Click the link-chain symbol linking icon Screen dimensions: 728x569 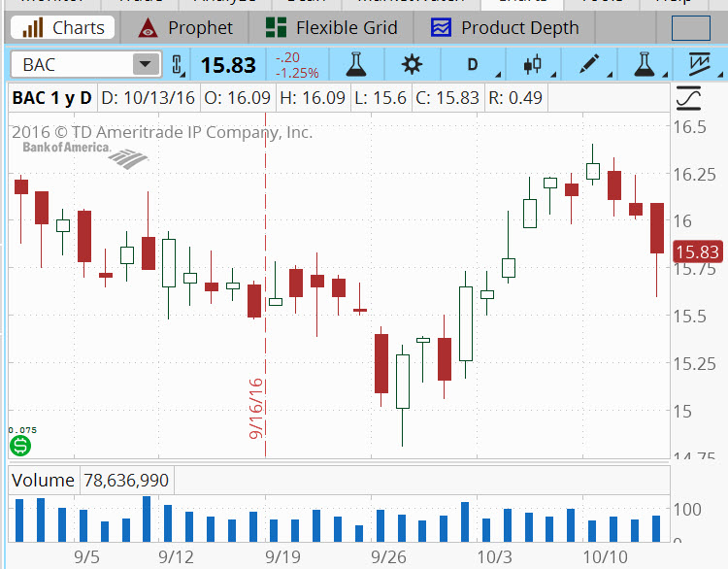click(178, 64)
